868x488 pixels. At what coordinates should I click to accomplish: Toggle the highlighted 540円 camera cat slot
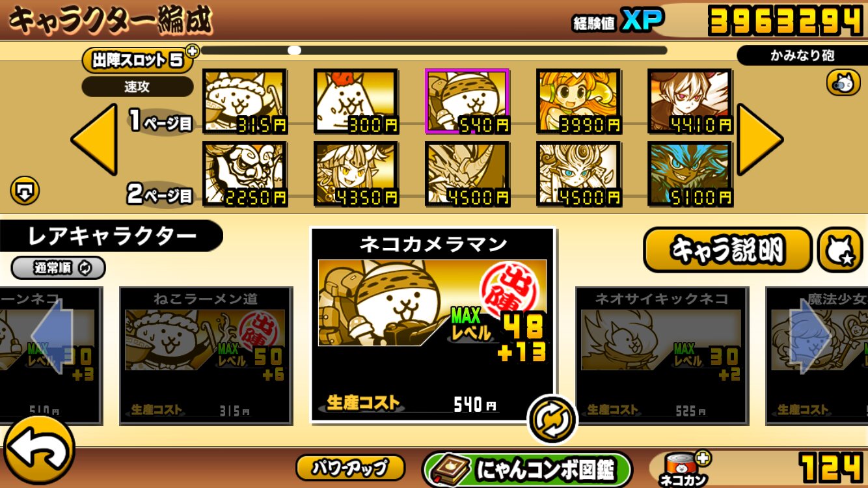tap(467, 102)
